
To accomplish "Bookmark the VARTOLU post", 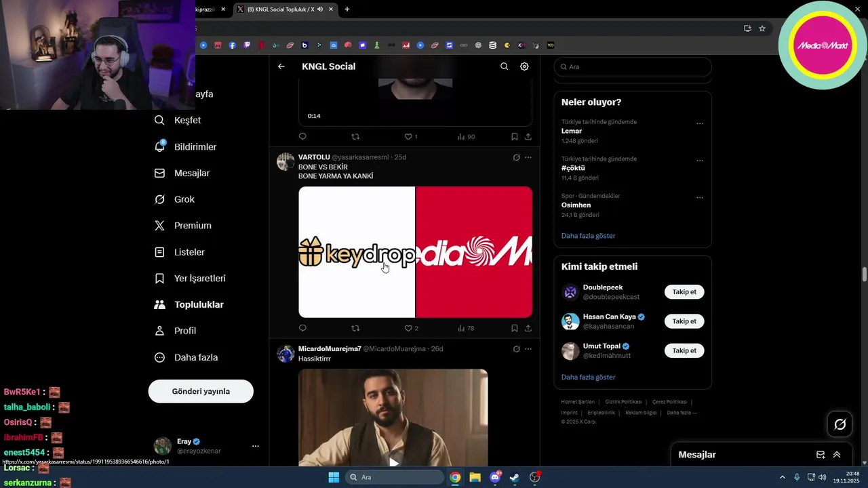I will click(515, 328).
